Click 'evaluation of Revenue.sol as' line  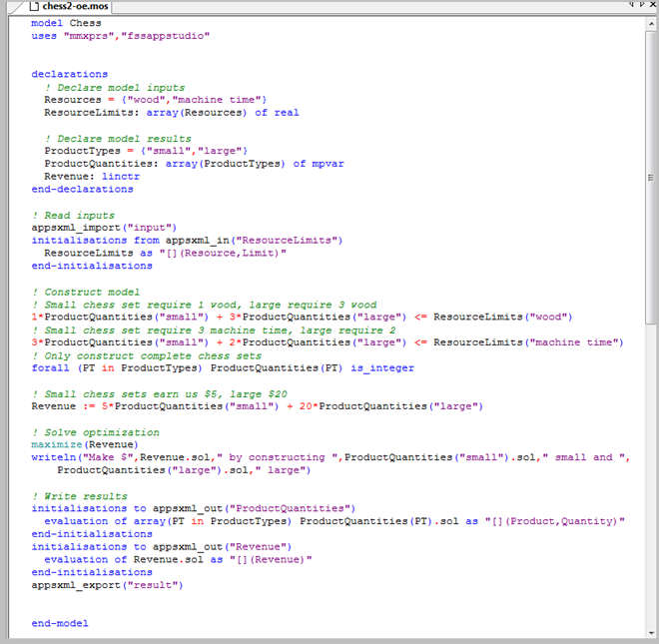pos(178,559)
